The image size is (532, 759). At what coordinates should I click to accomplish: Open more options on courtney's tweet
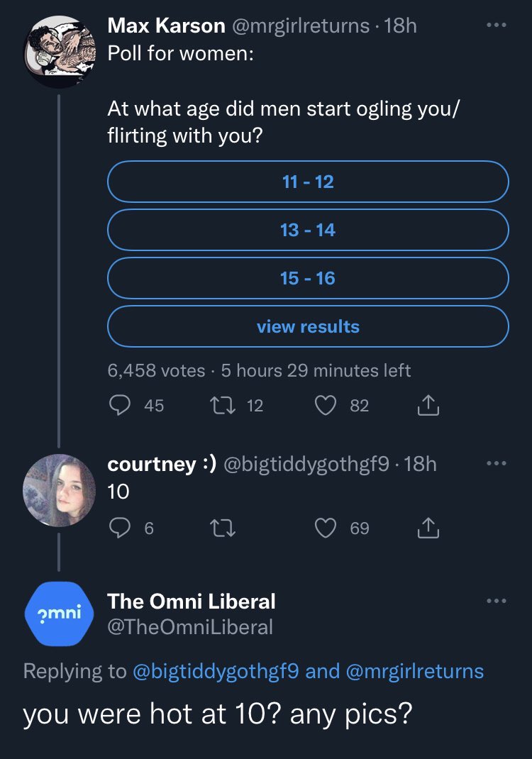497,463
